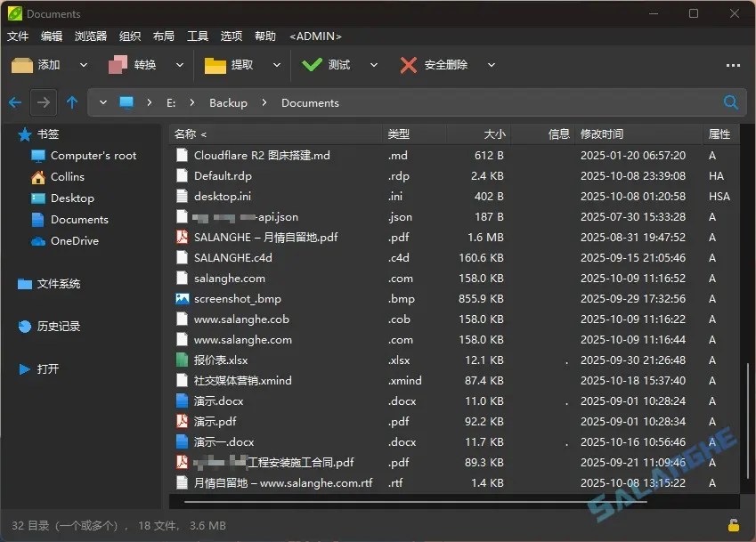Screen dimensions: 756x542
Task: Click the Documents breadcrumb in the path bar
Action: tap(310, 102)
